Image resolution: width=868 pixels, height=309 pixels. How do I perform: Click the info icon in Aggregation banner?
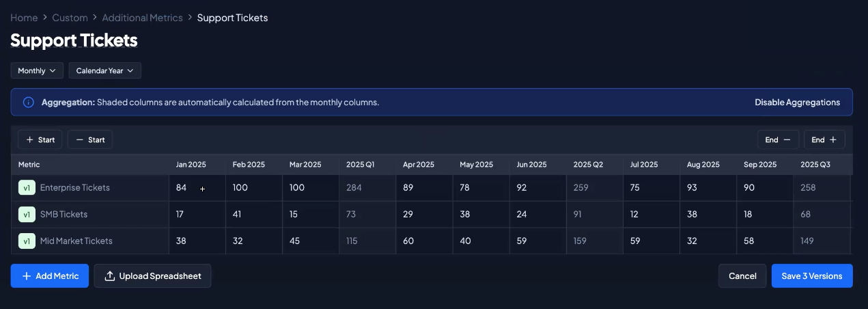click(29, 103)
